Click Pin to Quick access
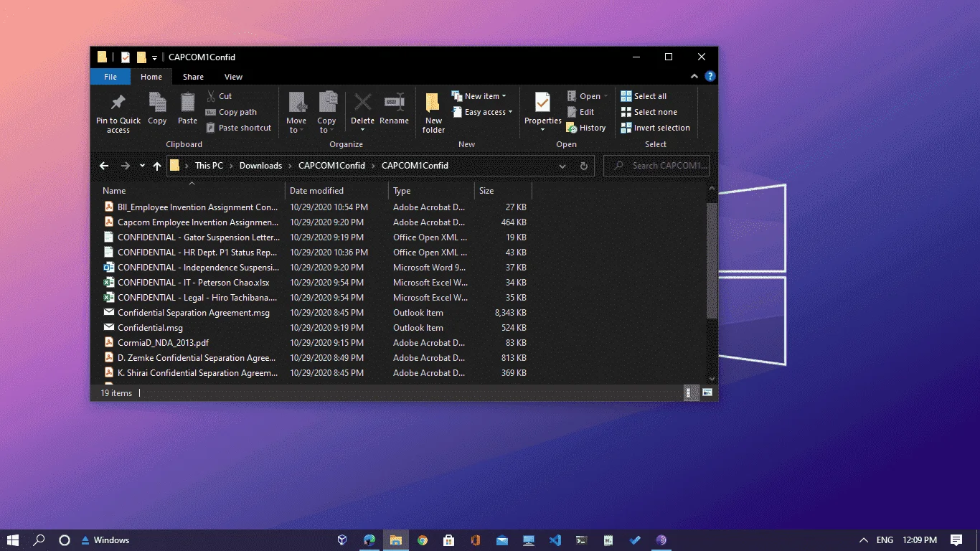980x551 pixels. (118, 113)
